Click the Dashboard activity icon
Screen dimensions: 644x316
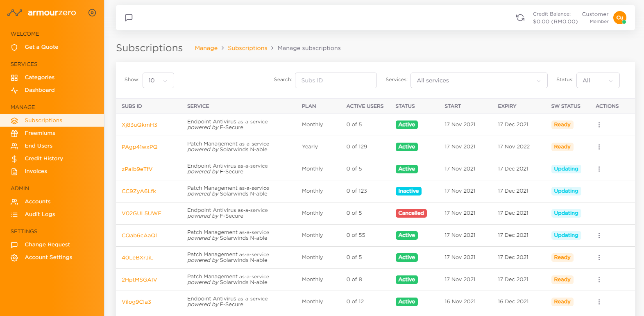click(14, 90)
